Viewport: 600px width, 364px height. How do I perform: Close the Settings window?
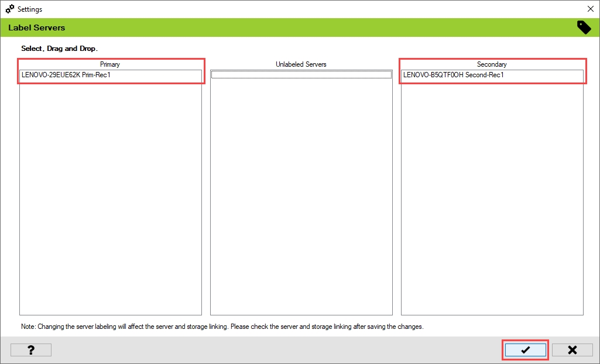pyautogui.click(x=590, y=9)
